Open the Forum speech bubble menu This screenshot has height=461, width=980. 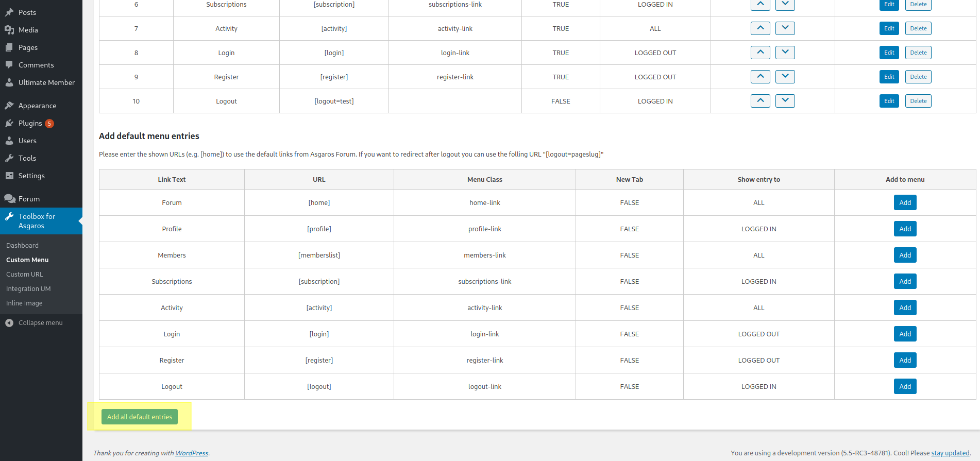[9, 199]
